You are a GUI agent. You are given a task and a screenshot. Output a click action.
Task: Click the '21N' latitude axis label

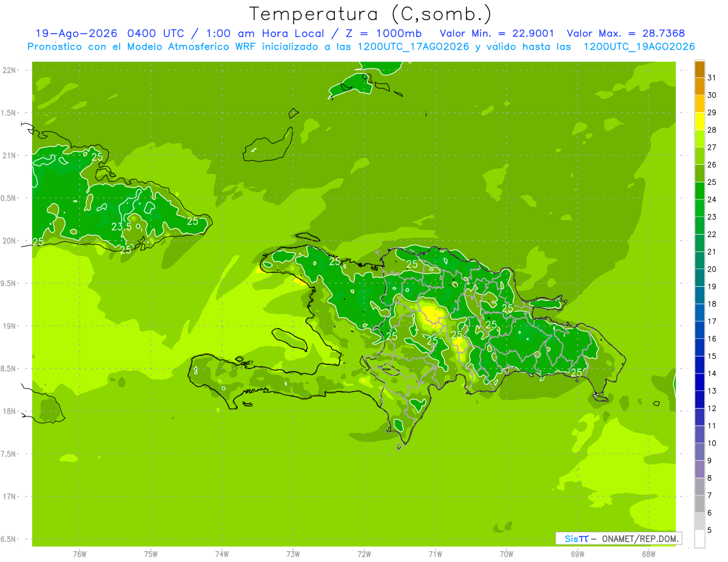9,155
